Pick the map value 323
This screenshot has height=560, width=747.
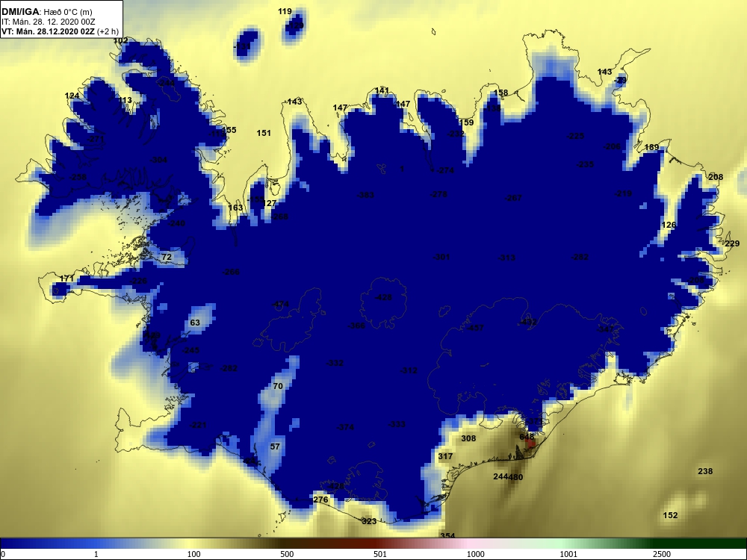tap(369, 521)
